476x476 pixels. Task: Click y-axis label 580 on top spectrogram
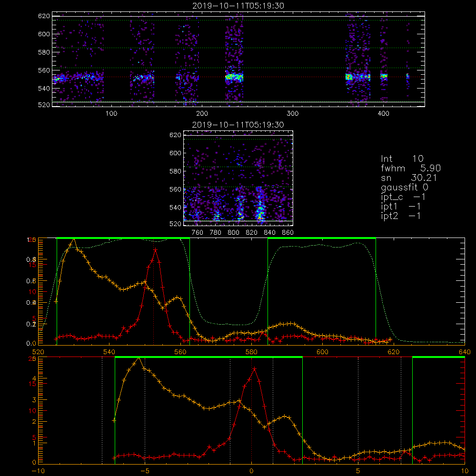pyautogui.click(x=44, y=52)
